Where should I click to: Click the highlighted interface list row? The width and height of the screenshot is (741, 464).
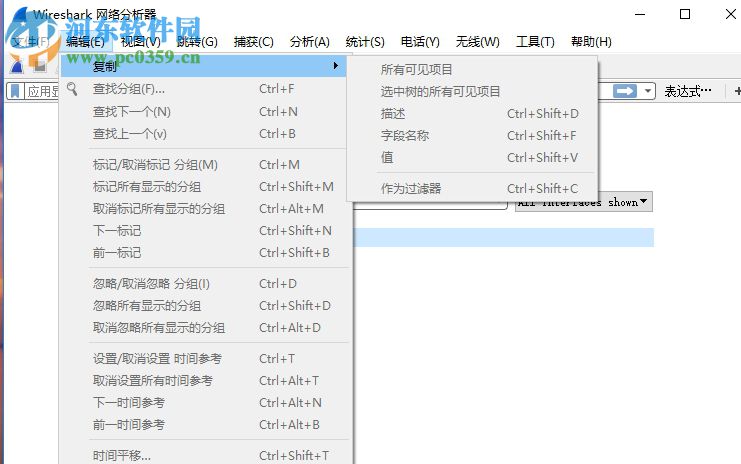point(504,237)
